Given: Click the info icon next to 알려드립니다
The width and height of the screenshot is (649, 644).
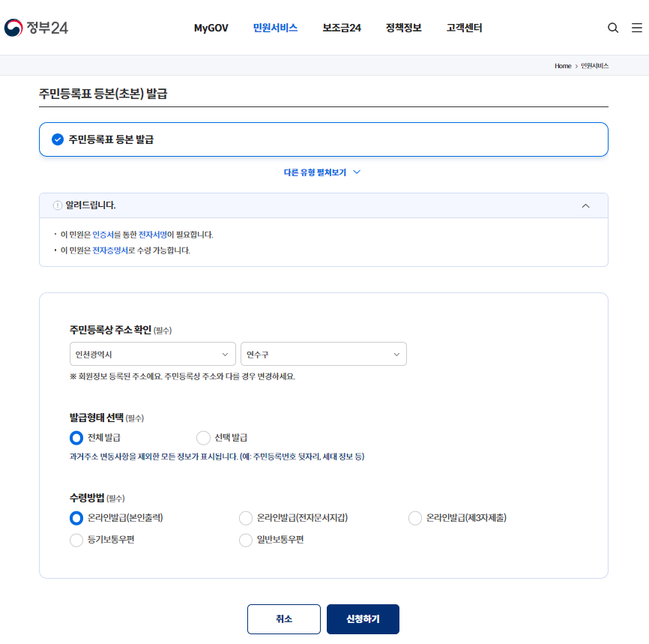Looking at the screenshot, I should pyautogui.click(x=58, y=205).
